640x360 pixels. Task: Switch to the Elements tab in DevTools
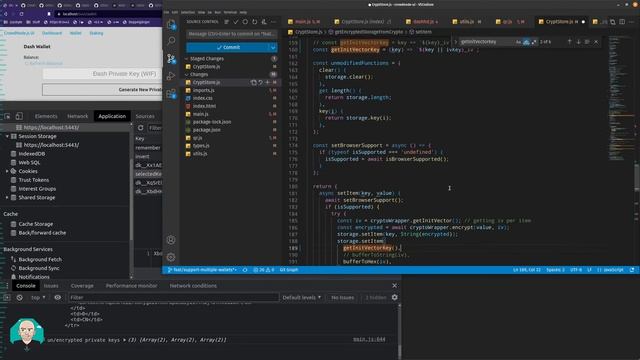click(46, 116)
